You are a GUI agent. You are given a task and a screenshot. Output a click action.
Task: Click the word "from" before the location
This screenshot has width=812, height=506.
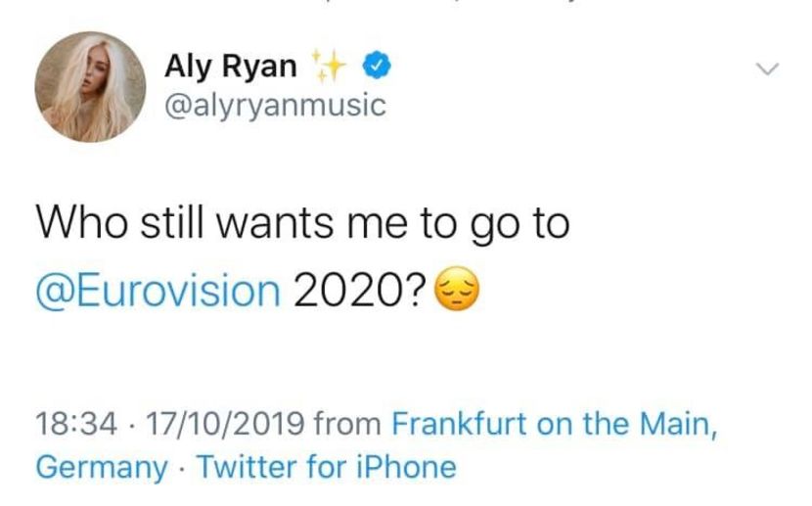[x=348, y=426]
